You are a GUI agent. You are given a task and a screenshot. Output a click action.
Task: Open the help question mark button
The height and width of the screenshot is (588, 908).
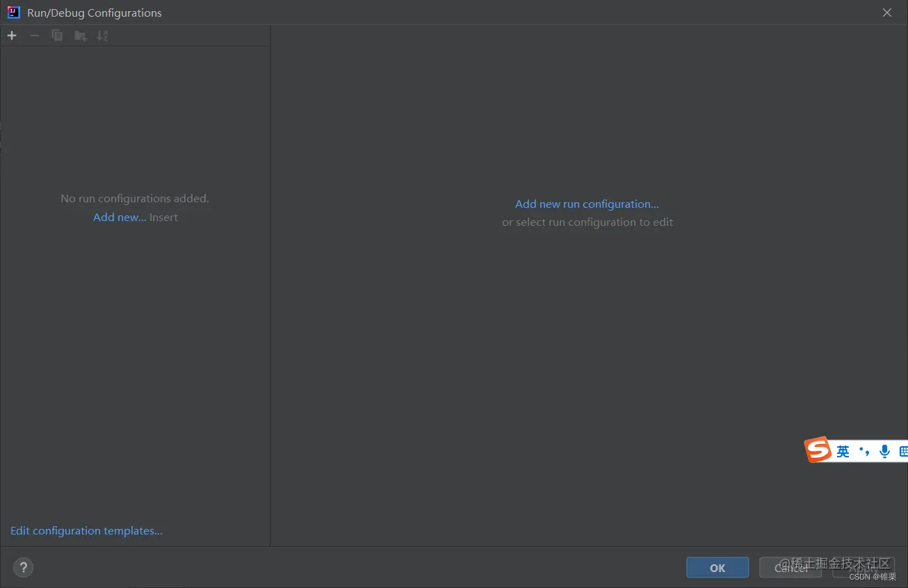[23, 567]
